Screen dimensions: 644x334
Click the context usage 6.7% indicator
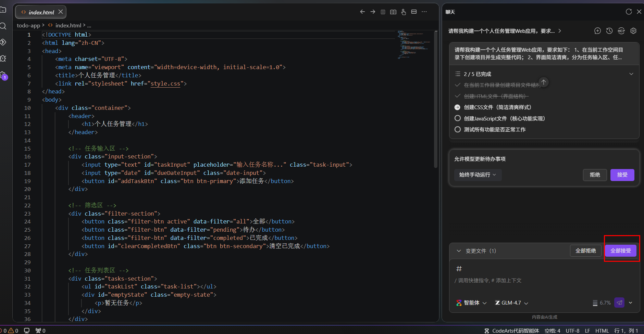[602, 303]
